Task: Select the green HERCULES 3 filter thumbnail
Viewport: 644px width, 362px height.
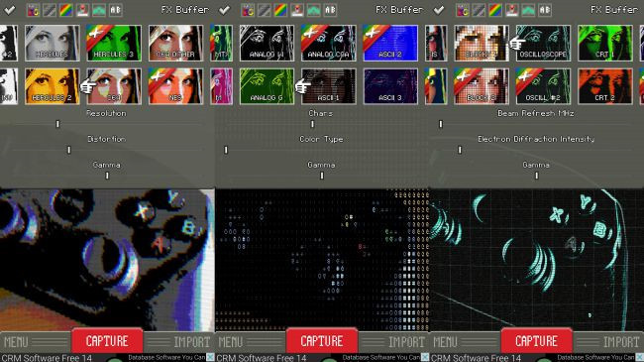Action: [114, 44]
